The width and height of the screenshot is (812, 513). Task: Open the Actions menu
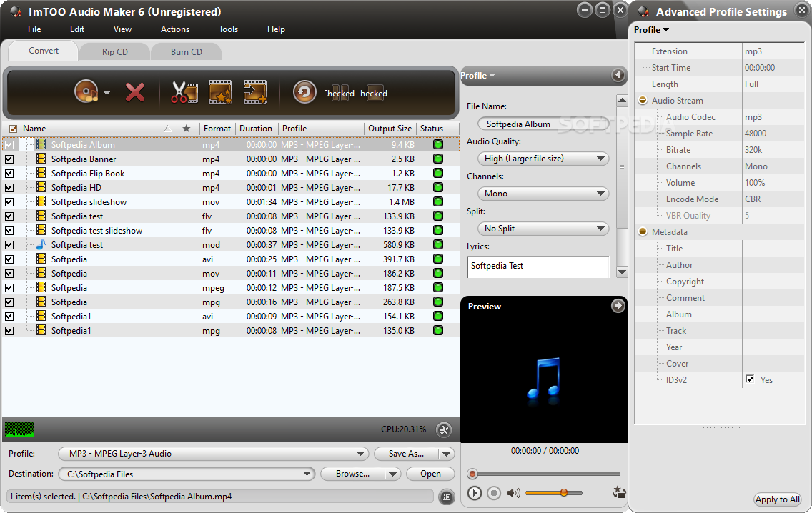(175, 29)
